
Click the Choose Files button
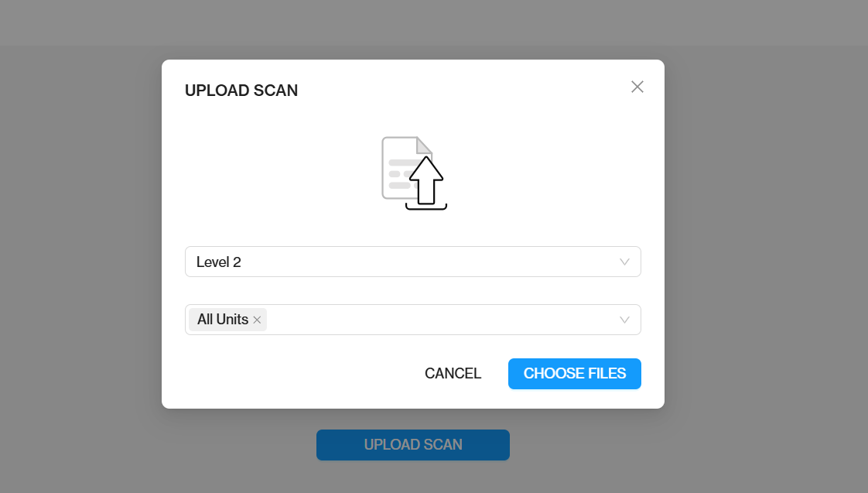click(574, 374)
